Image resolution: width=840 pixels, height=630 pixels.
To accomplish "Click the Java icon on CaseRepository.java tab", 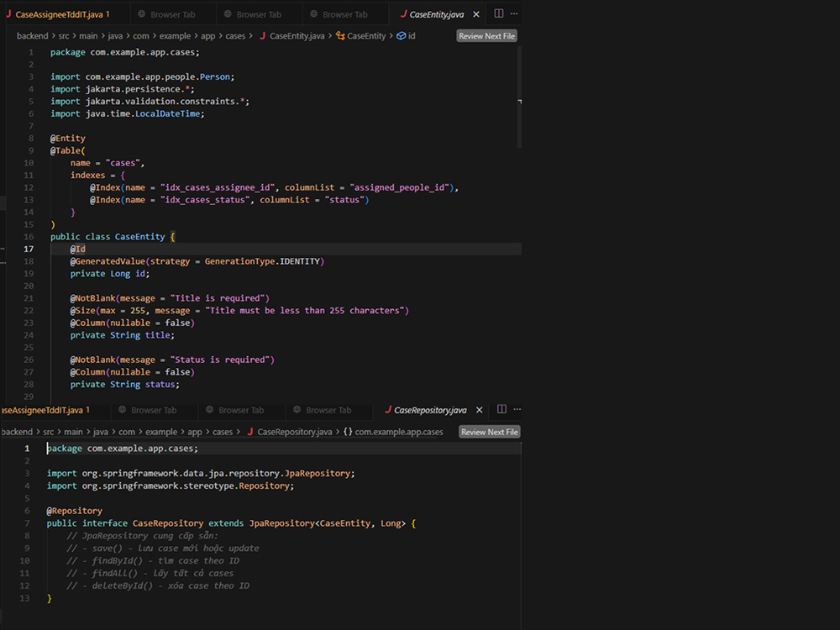I will point(388,409).
